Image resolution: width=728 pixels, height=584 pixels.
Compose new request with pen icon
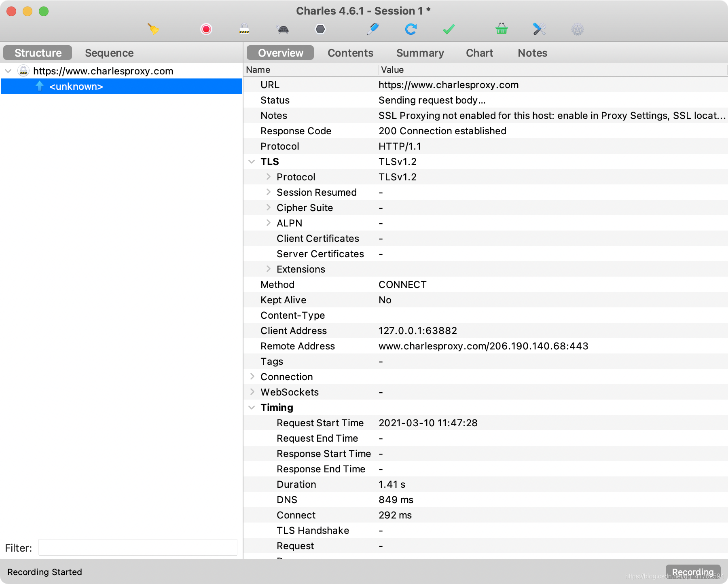(x=372, y=29)
